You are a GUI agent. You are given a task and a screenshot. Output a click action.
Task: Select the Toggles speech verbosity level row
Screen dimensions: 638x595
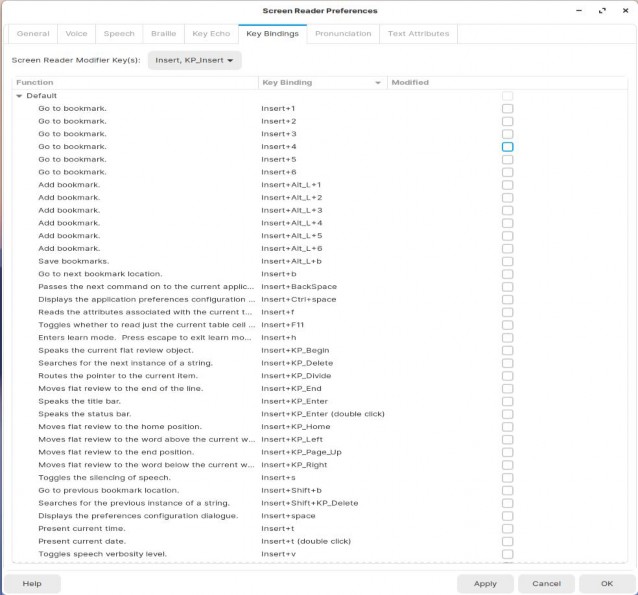click(319, 554)
